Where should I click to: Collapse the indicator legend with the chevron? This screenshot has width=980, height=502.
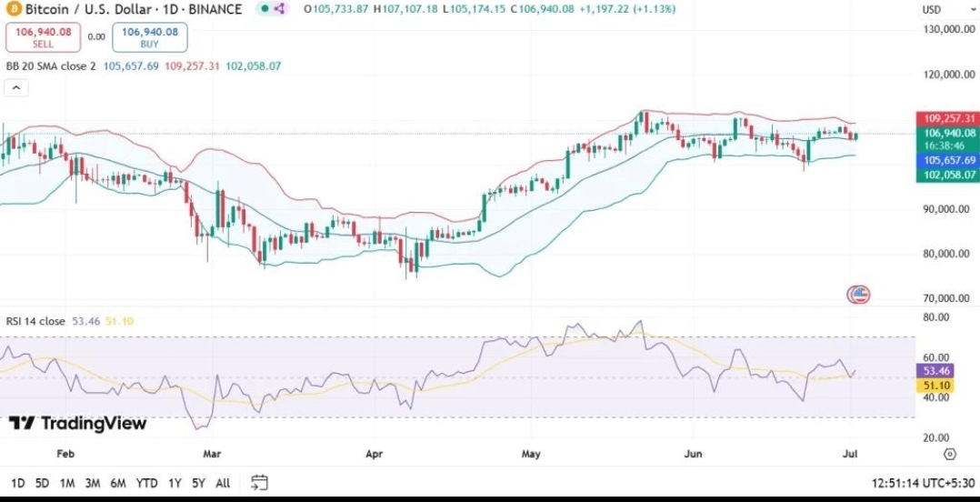[x=16, y=87]
